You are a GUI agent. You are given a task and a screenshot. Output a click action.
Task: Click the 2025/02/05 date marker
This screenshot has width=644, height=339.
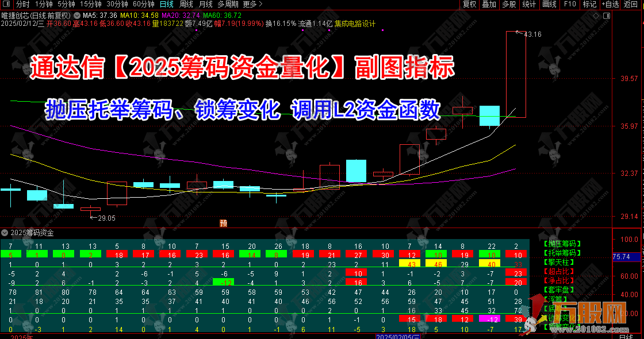point(398,337)
